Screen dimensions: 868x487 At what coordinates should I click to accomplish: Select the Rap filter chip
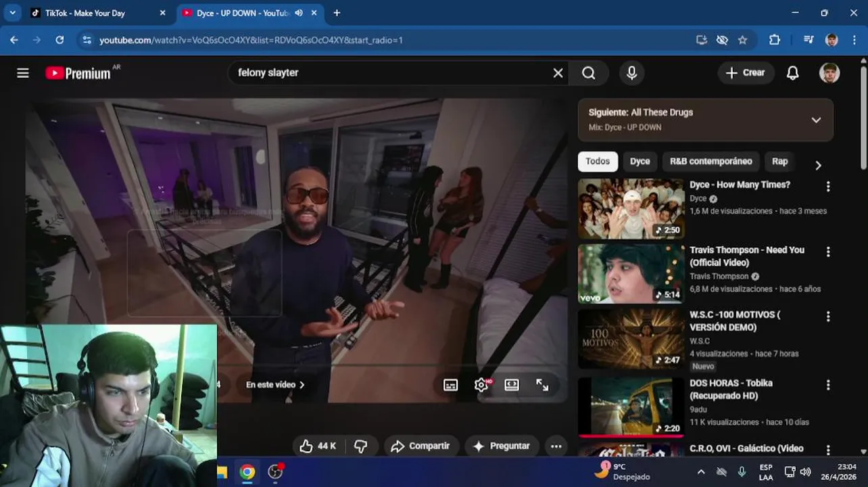779,162
